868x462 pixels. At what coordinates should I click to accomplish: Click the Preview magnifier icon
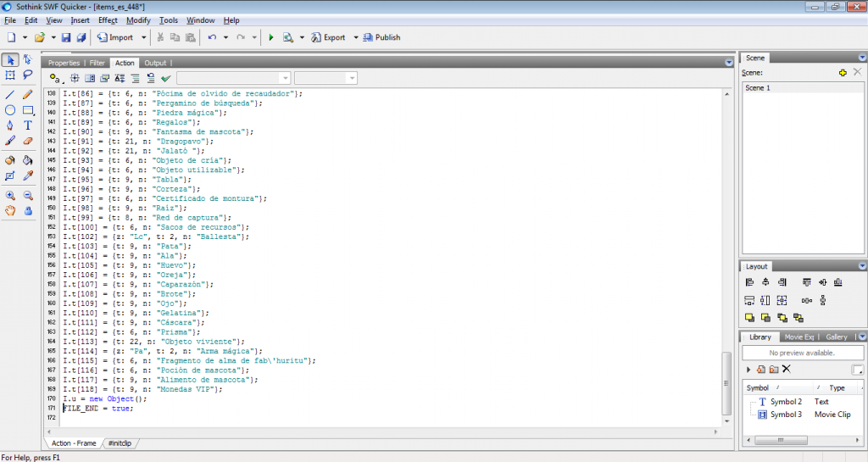[x=288, y=37]
